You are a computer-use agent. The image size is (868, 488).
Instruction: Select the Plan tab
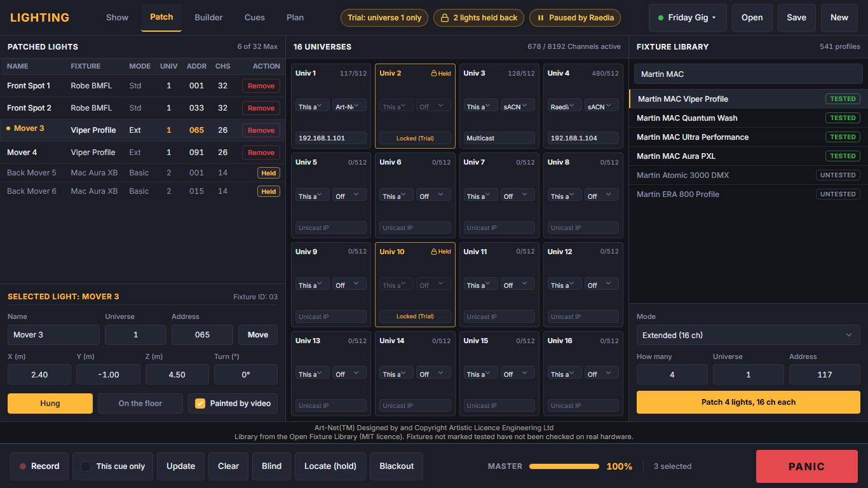click(295, 18)
